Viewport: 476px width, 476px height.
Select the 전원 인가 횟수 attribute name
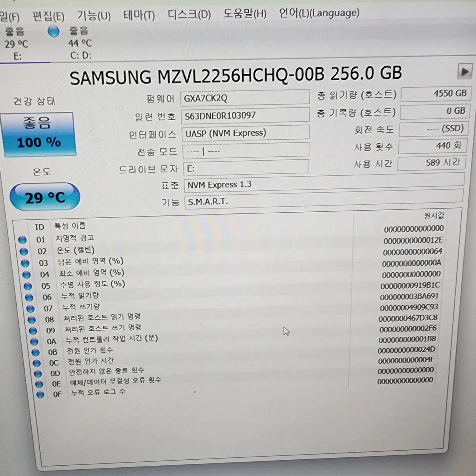coord(90,351)
